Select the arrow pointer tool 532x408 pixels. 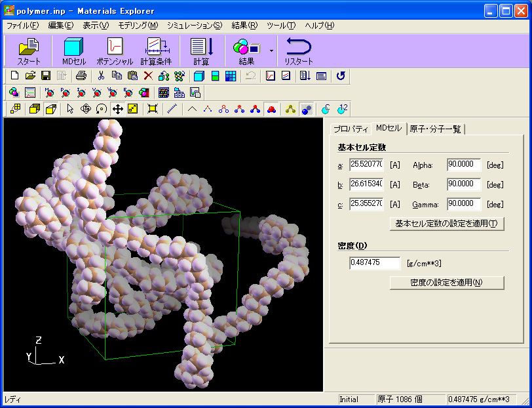point(71,109)
